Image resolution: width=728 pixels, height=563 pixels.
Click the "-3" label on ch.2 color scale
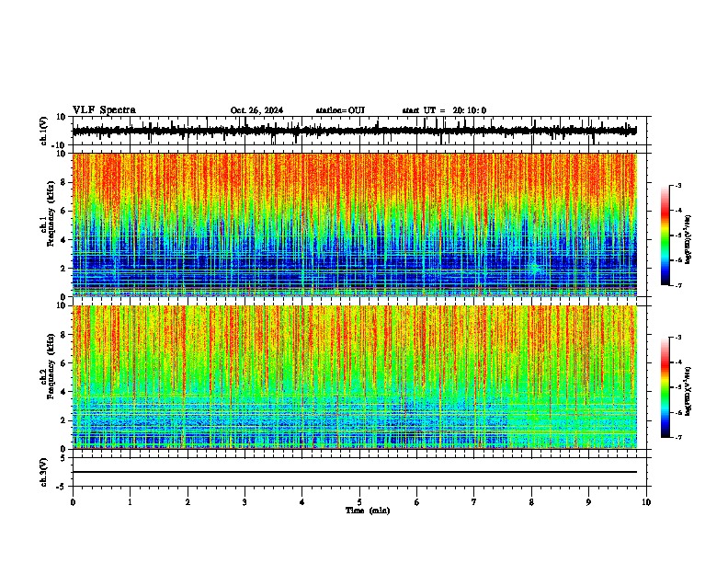click(x=677, y=338)
